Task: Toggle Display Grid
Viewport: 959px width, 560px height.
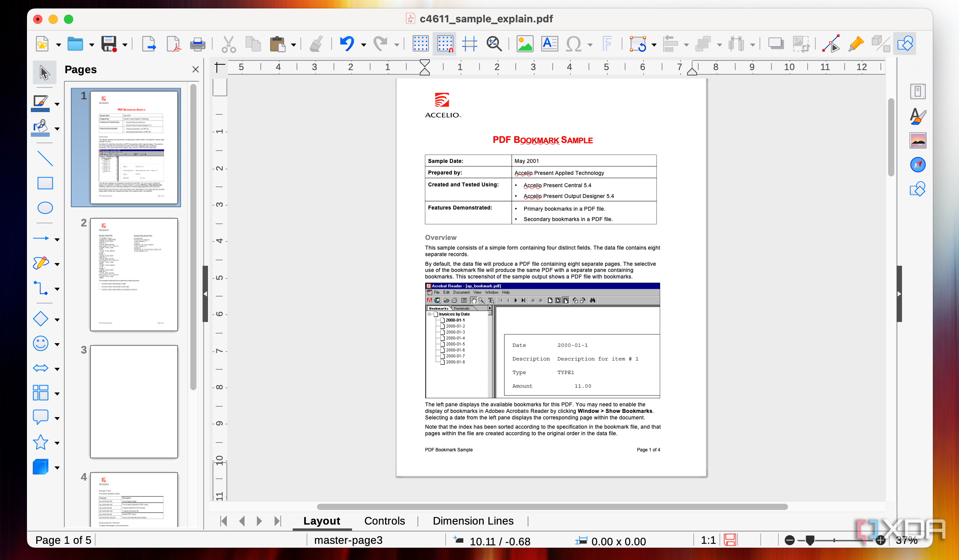Action: pos(421,44)
